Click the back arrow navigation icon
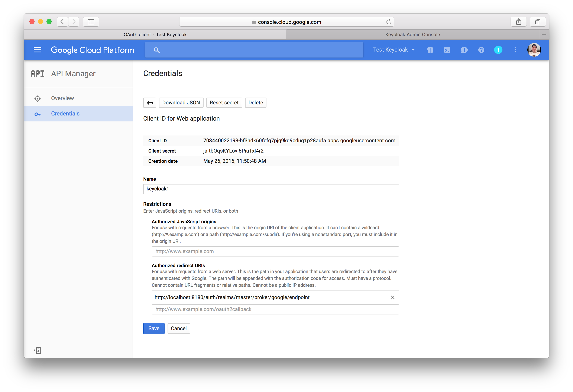The width and height of the screenshot is (573, 392). (150, 103)
